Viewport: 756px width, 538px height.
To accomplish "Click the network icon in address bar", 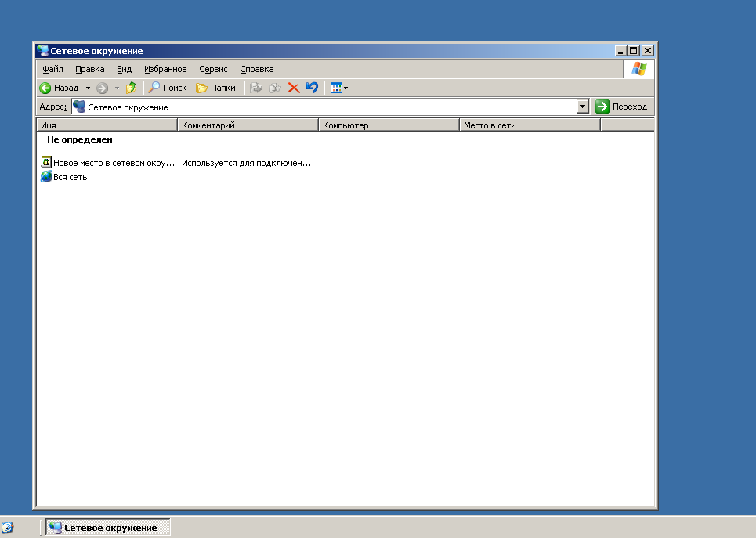I will [79, 107].
